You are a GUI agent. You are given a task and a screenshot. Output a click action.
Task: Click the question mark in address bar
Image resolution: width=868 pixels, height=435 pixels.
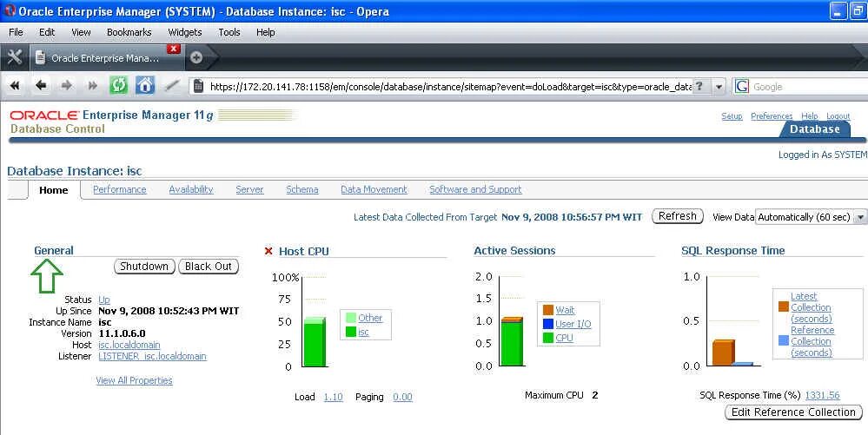point(700,86)
